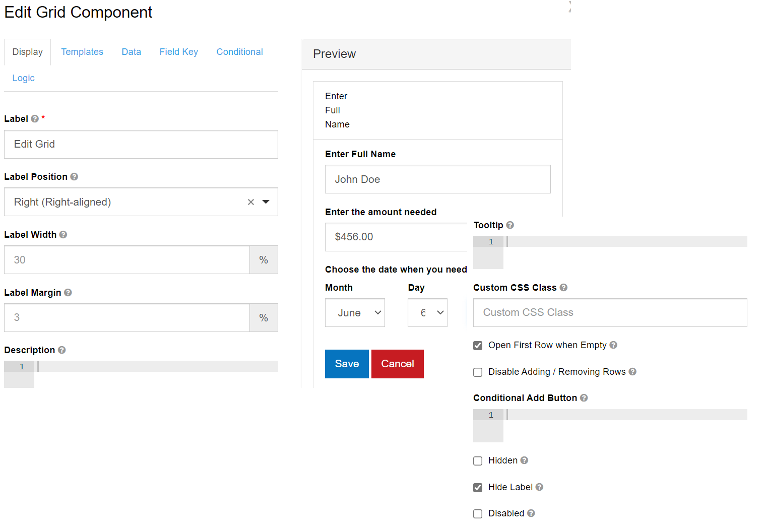The image size is (766, 532).
Task: Enable Disable Adding / Removing Rows checkbox
Action: coord(478,372)
